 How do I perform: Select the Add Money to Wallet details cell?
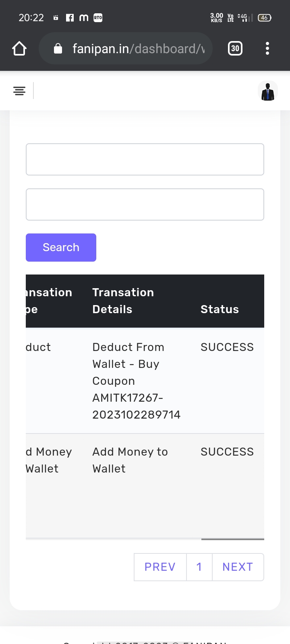coord(130,460)
